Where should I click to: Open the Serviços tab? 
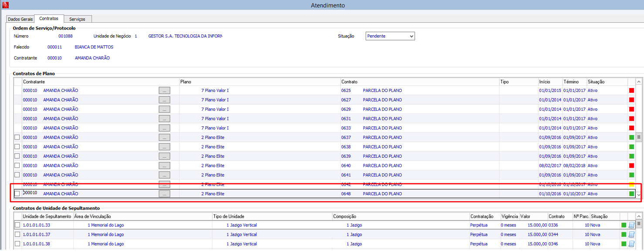[x=78, y=19]
